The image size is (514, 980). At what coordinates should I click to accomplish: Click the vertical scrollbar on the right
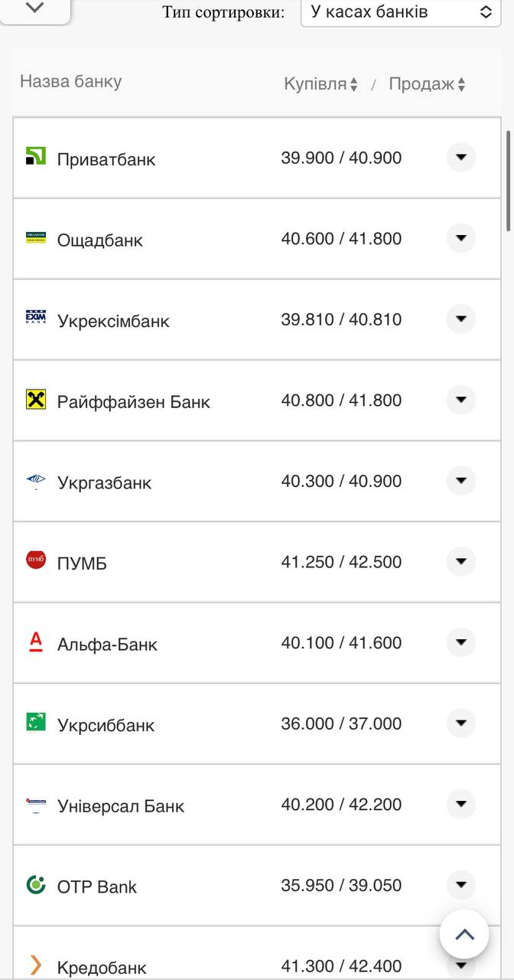[509, 180]
